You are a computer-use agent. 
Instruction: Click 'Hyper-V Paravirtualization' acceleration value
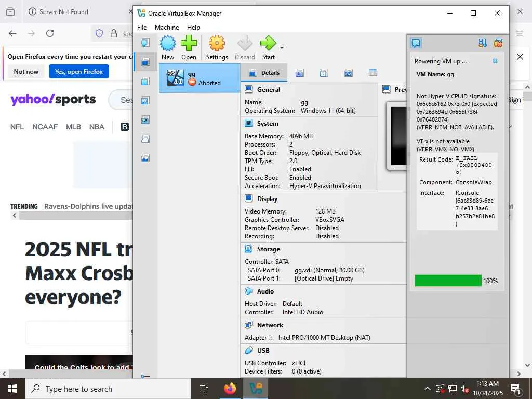[325, 186]
